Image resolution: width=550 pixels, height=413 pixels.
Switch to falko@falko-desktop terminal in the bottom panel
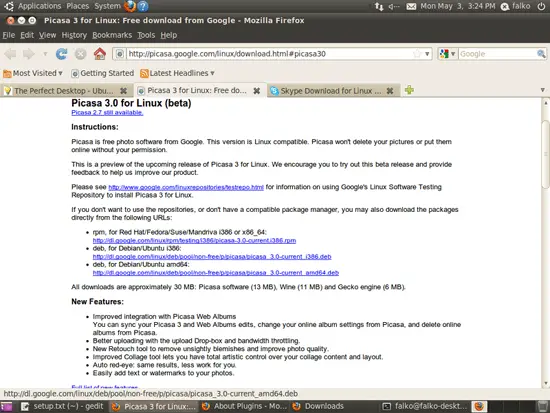[x=424, y=406]
